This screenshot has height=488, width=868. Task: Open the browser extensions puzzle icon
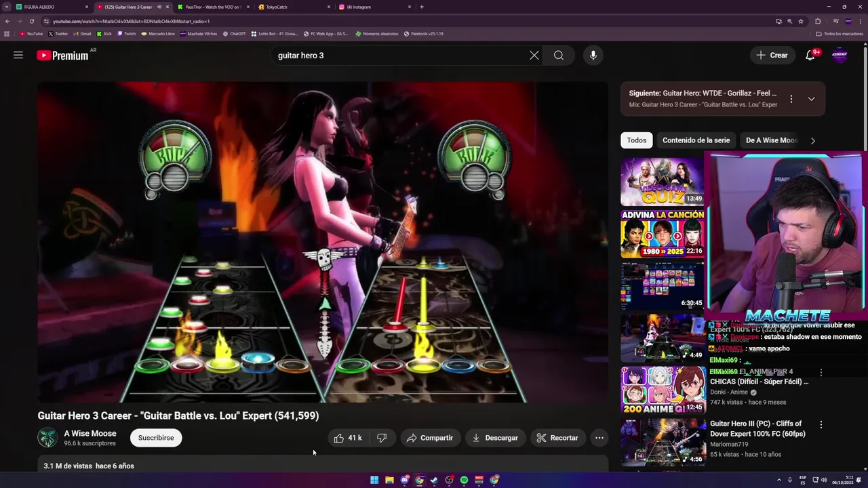[x=818, y=21]
